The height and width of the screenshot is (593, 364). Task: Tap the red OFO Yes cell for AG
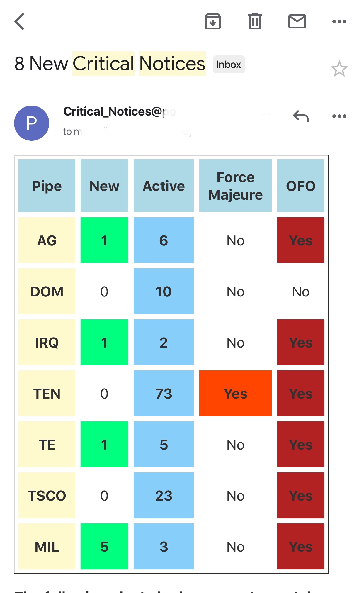(x=301, y=240)
